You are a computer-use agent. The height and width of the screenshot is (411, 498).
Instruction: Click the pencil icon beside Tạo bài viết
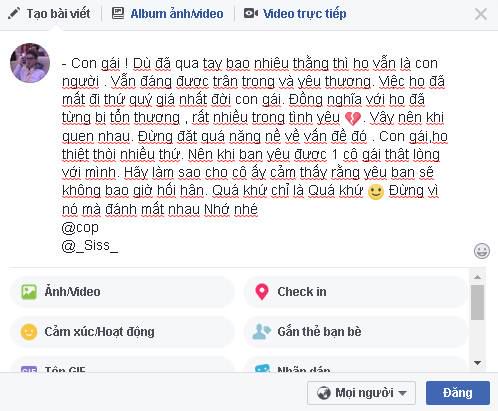pyautogui.click(x=13, y=14)
